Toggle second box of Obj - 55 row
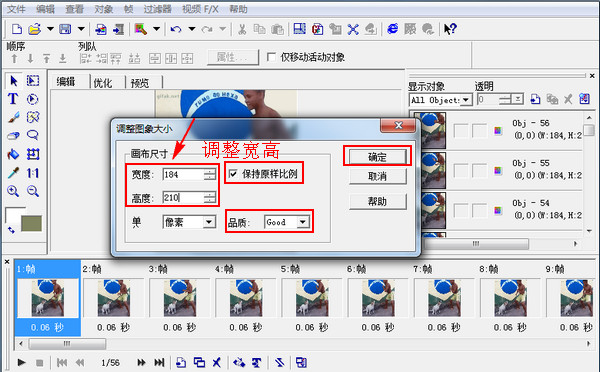Viewport: 600px width, 372px height. 479,170
